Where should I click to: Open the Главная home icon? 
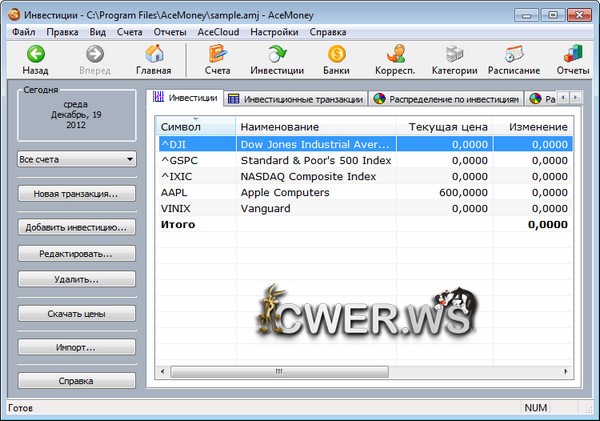[154, 54]
